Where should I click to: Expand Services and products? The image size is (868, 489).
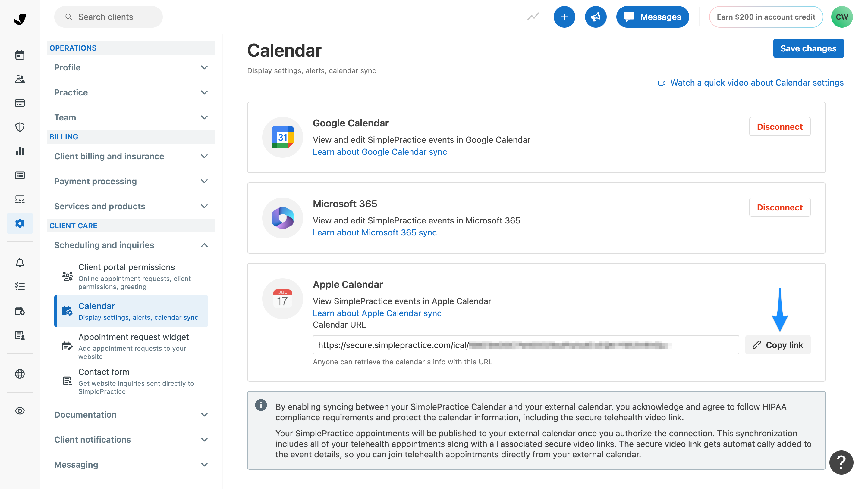coord(131,206)
